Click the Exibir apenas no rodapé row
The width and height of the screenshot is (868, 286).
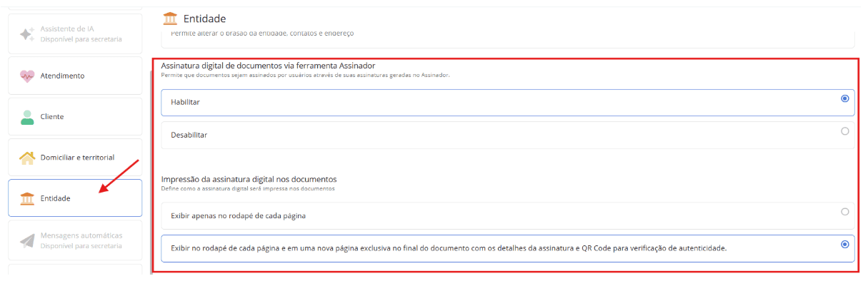508,215
